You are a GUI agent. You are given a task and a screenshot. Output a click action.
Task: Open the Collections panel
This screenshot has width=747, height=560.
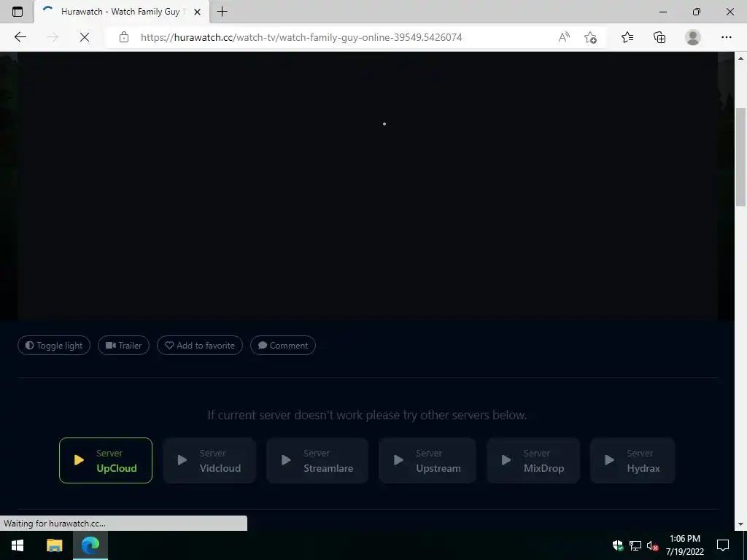659,37
